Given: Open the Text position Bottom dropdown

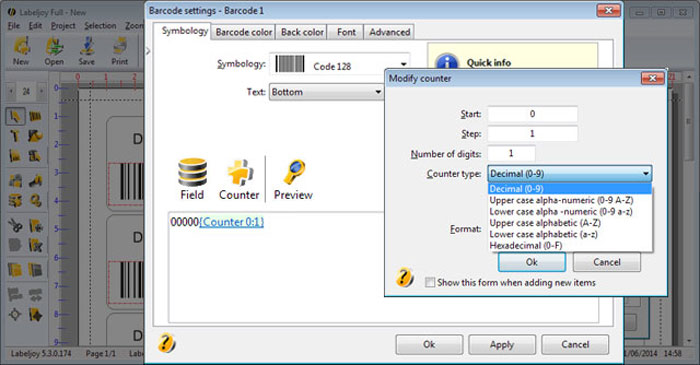Looking at the screenshot, I should tap(326, 92).
